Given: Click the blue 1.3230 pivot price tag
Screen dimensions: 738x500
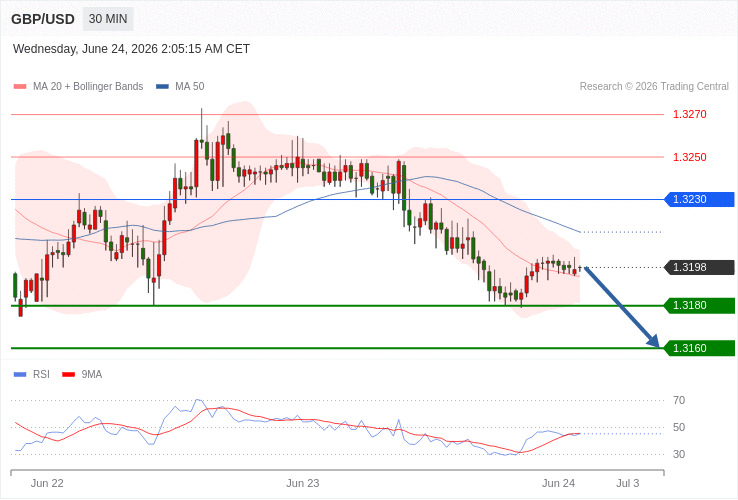Looking at the screenshot, I should click(699, 200).
